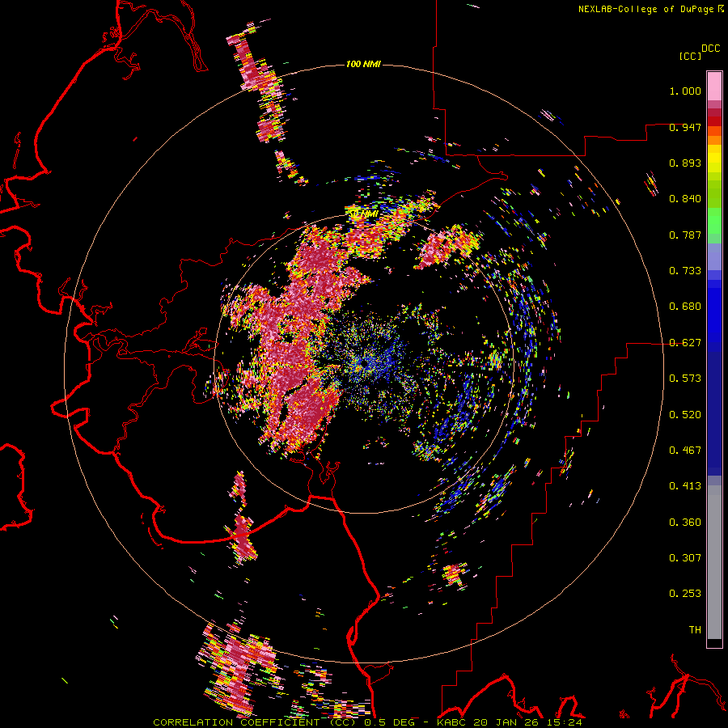Viewport: 728px width, 728px height.
Task: Select the 0.467 legend value
Action: point(685,451)
